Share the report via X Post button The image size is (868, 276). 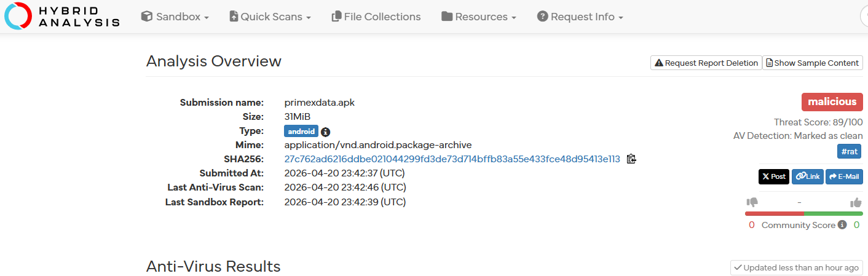tap(774, 176)
